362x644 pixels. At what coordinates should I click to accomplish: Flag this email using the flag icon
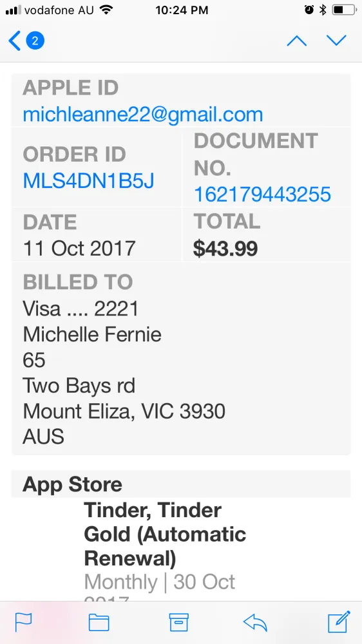(x=23, y=622)
